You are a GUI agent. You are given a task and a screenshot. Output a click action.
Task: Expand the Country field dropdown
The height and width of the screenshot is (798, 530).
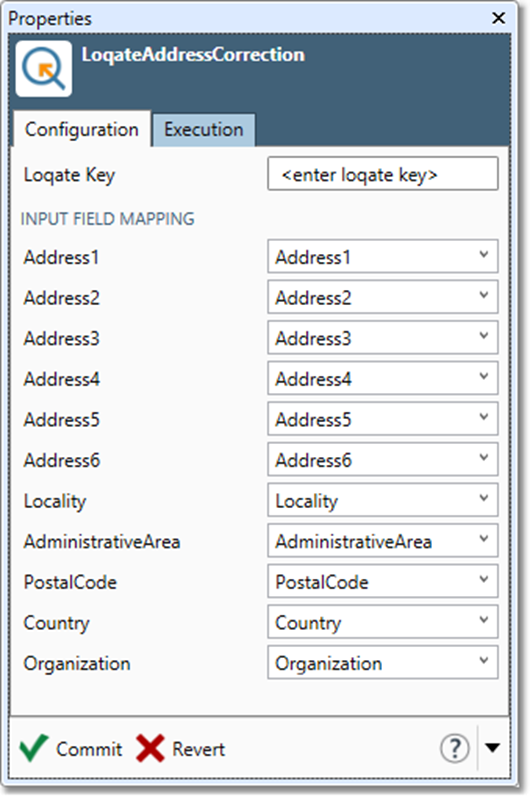tap(383, 622)
